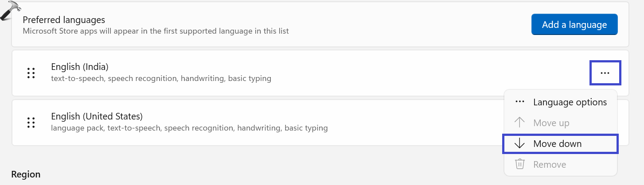
Task: Click the ellipsis icon beside Language options
Action: coord(520,102)
